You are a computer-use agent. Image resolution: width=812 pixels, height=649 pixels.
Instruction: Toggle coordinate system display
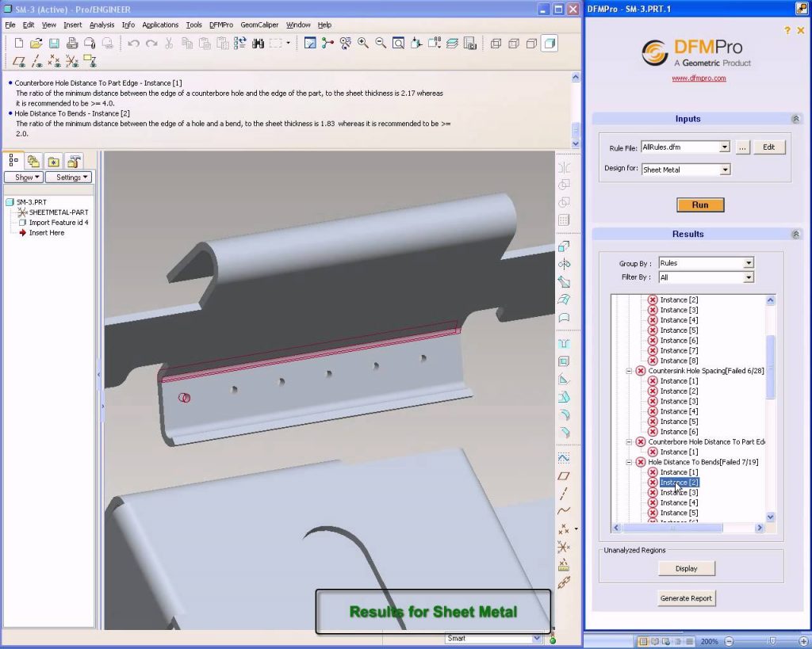point(72,62)
